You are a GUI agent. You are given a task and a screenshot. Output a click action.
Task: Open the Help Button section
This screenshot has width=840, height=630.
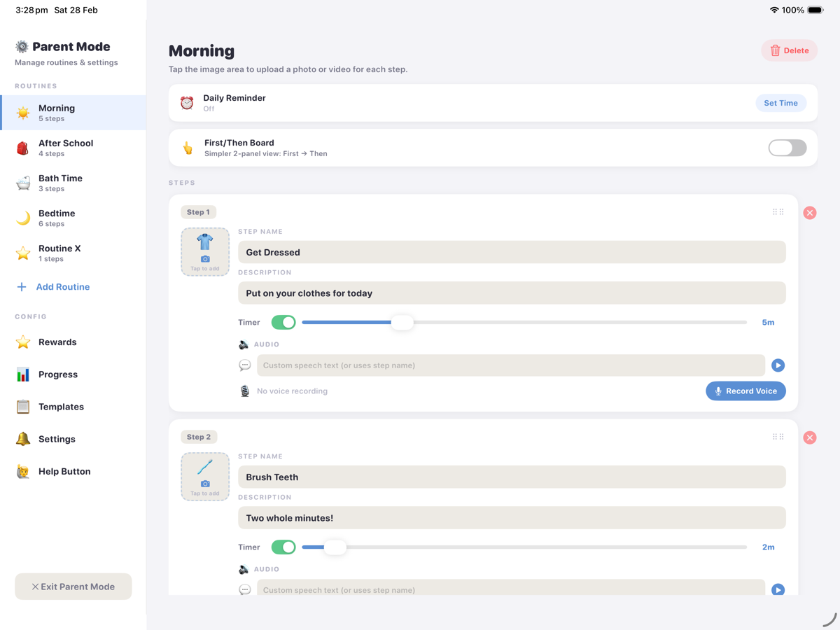tap(73, 471)
